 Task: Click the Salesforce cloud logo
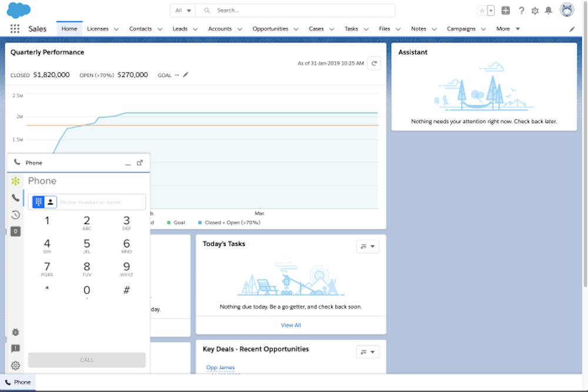click(x=18, y=10)
